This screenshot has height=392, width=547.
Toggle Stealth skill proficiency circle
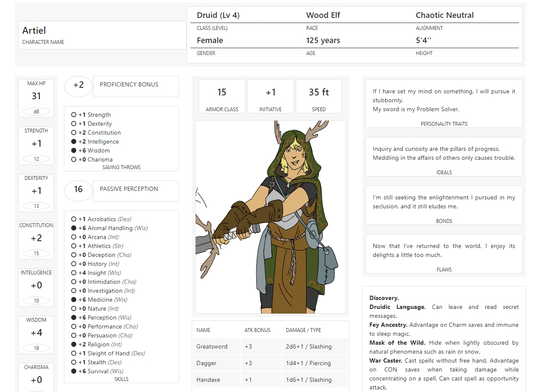[74, 363]
